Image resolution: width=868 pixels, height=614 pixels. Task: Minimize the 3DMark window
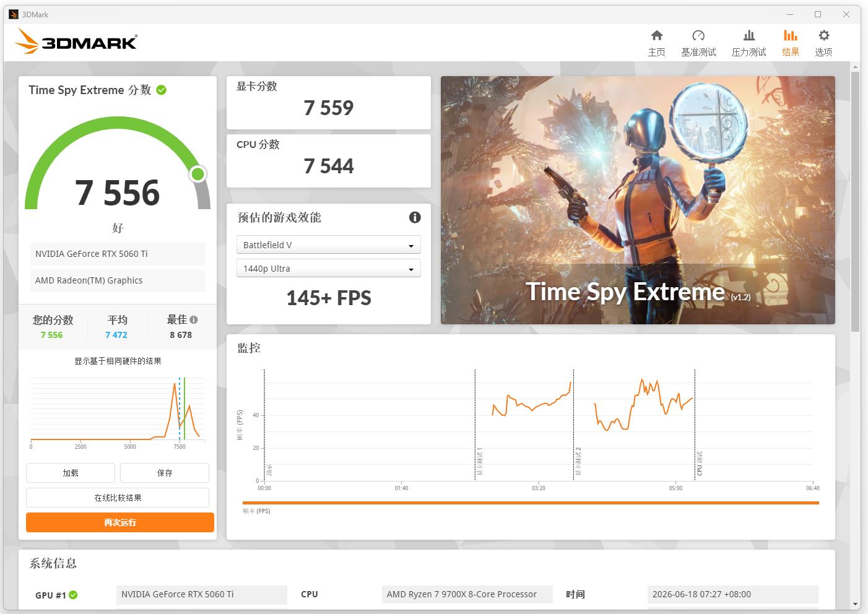[790, 14]
